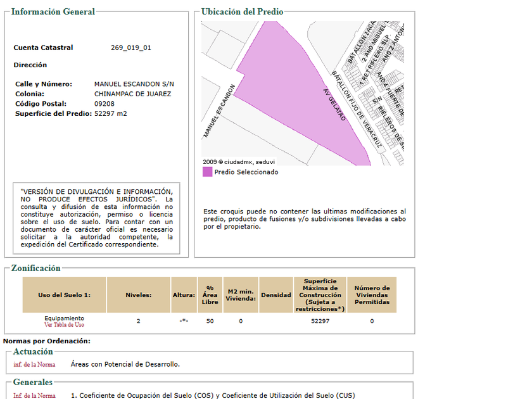Click the Predio Seleccionado legend swatch
The height and width of the screenshot is (399, 532).
(x=207, y=172)
